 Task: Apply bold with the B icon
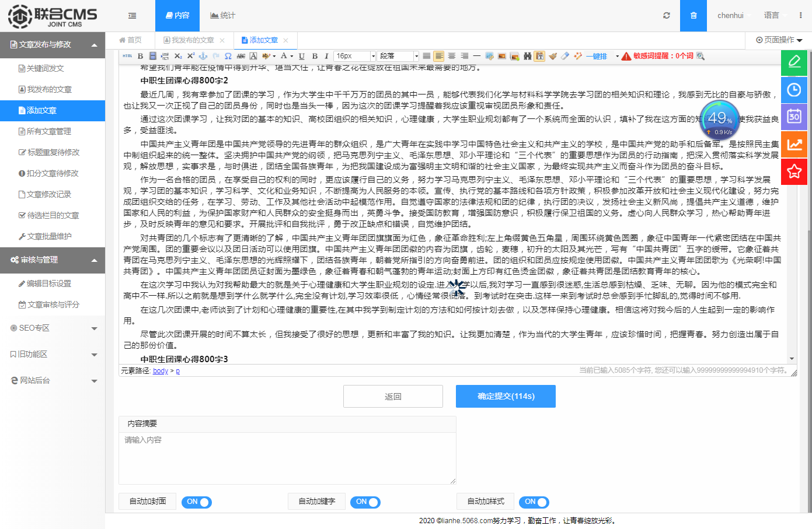click(x=140, y=55)
